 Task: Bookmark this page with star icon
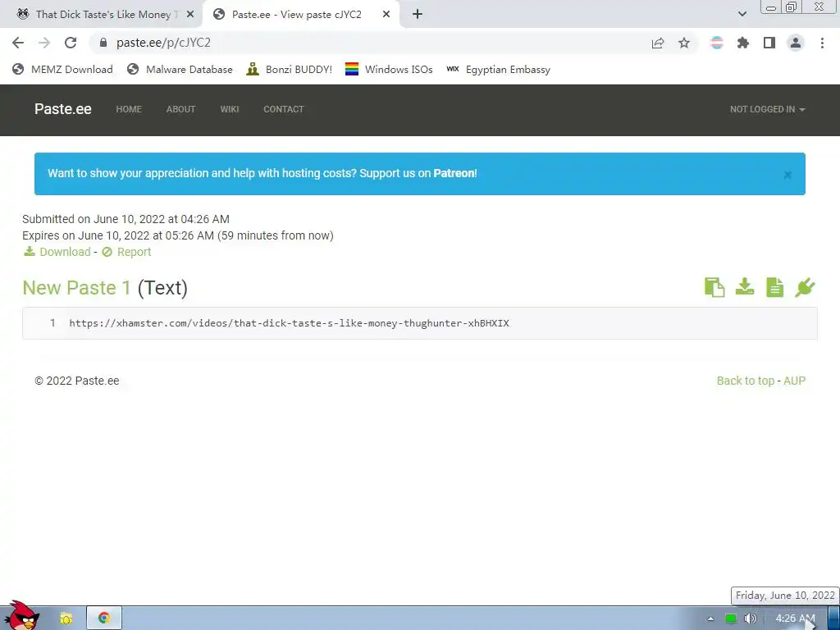coord(684,43)
